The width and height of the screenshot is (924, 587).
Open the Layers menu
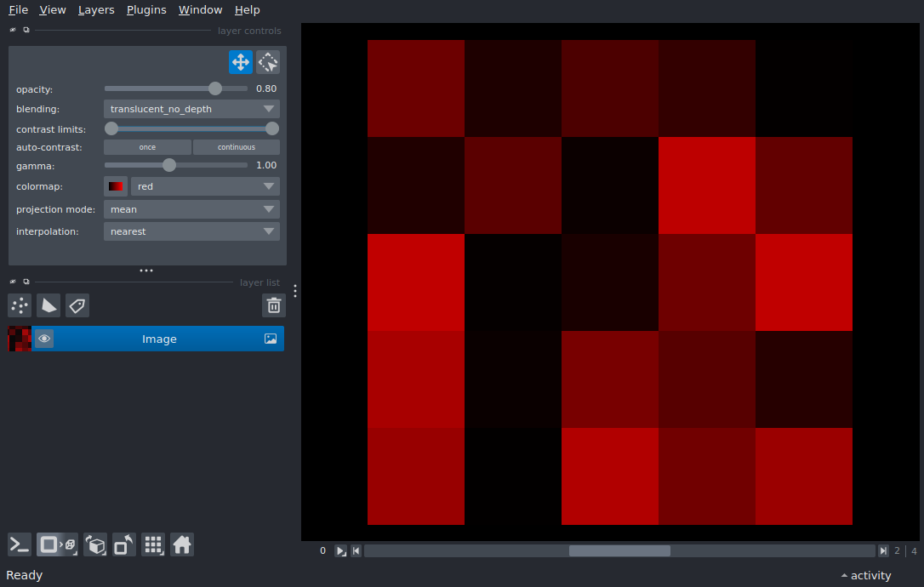pos(96,10)
